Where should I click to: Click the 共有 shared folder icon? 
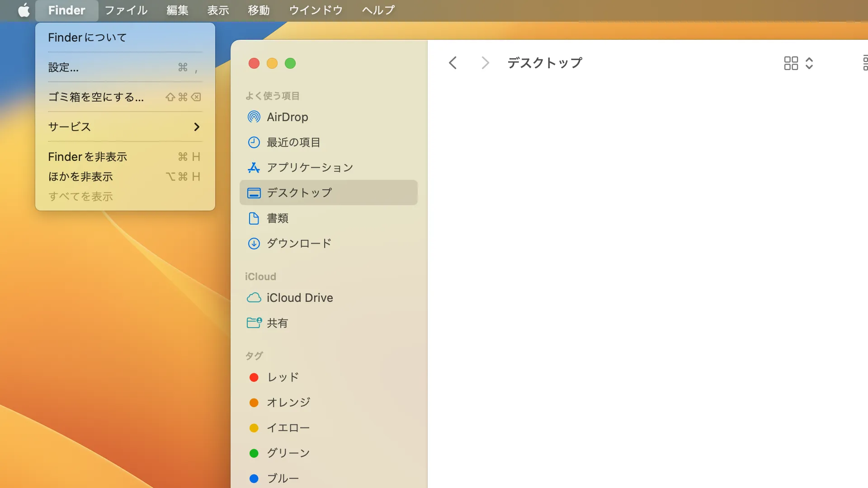click(254, 323)
